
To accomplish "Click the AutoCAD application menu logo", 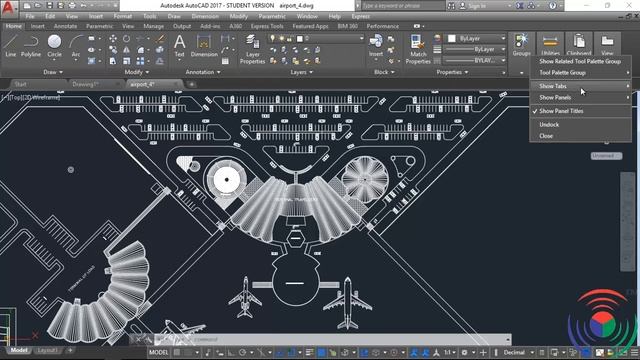I will tap(8, 7).
